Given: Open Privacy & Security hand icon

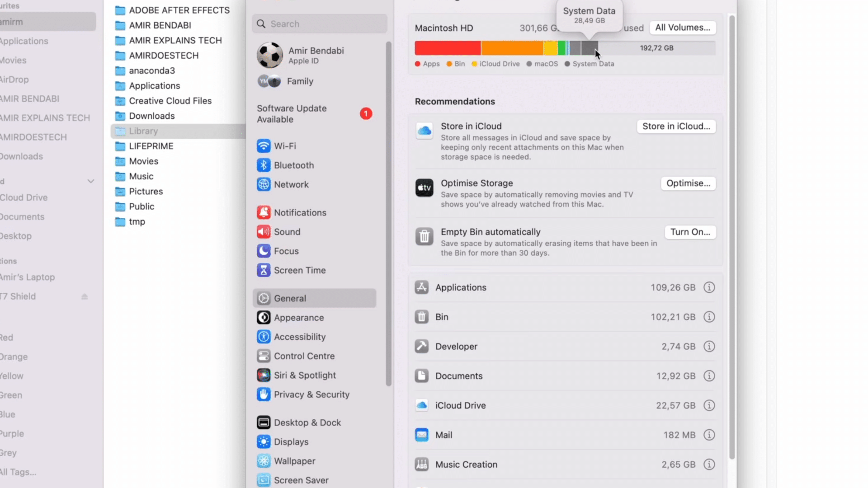Looking at the screenshot, I should click(264, 394).
